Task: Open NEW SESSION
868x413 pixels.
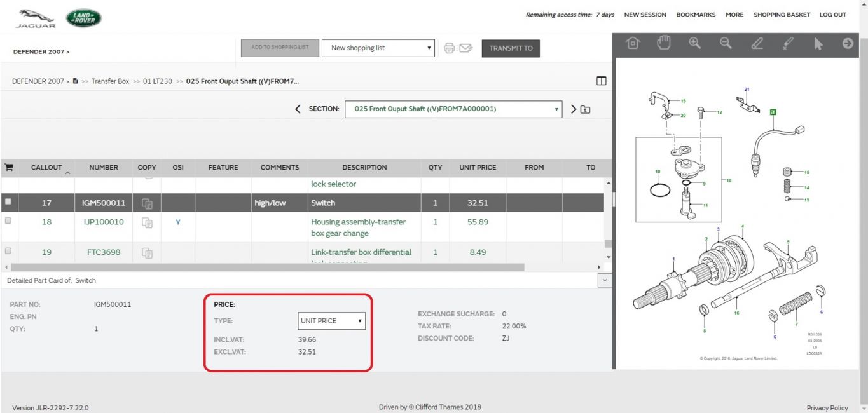Action: [645, 15]
